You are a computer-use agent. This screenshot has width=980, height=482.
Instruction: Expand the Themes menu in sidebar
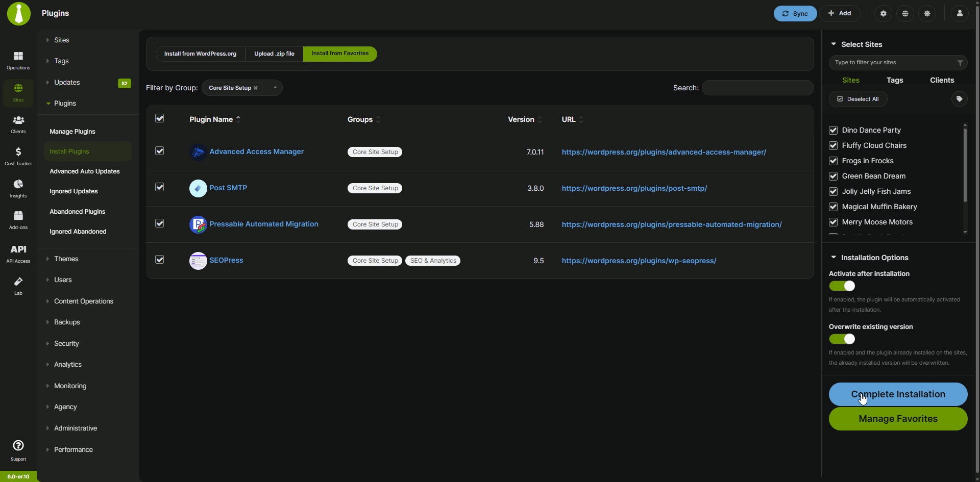[66, 259]
